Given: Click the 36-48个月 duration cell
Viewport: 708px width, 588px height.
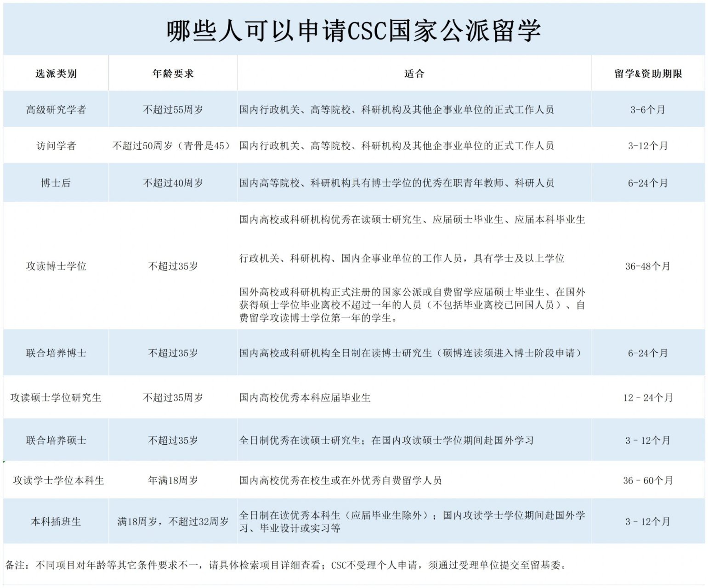Looking at the screenshot, I should (648, 266).
